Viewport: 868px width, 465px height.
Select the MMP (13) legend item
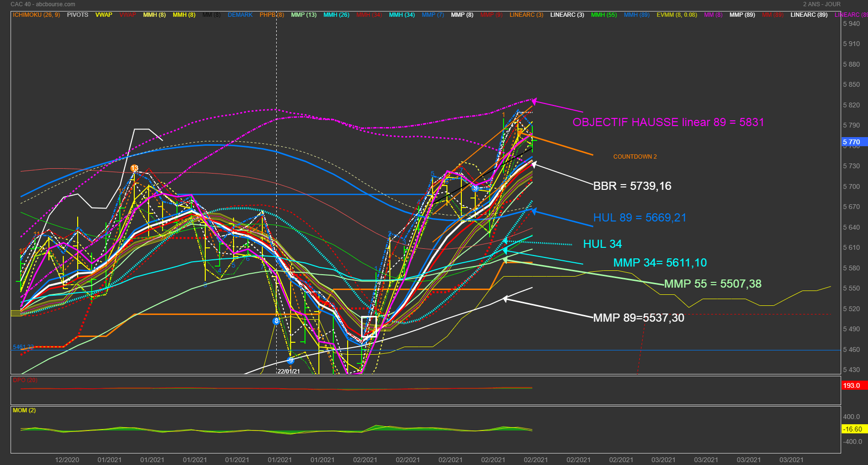pos(304,15)
